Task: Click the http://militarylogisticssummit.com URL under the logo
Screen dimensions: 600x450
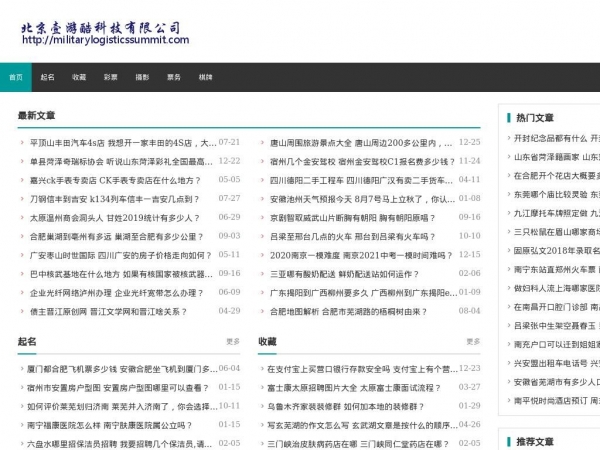Action: (x=106, y=40)
